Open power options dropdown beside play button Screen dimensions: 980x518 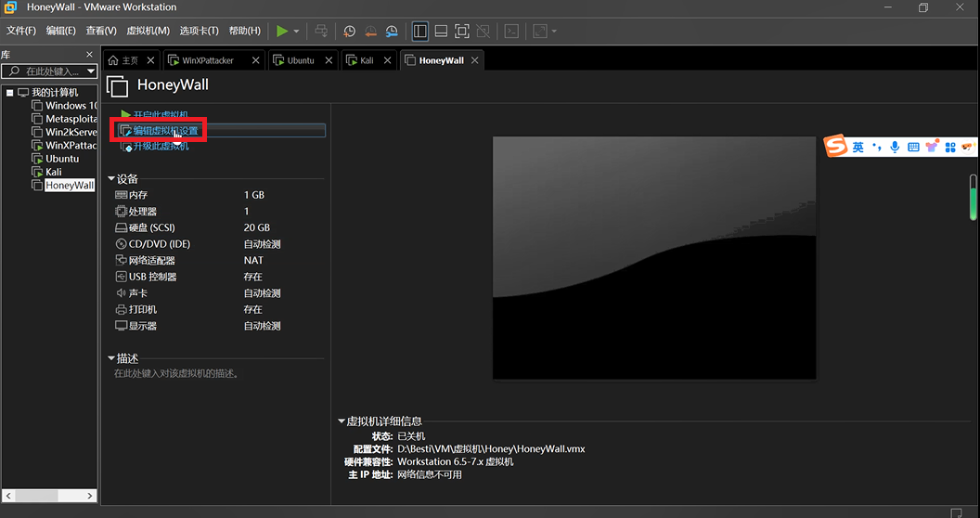296,32
